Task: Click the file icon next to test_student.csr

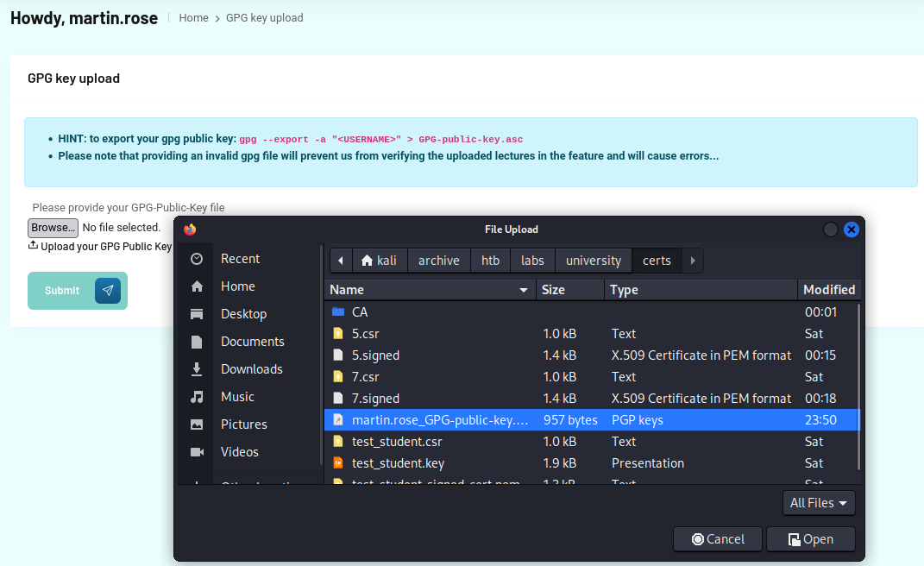Action: coord(338,442)
